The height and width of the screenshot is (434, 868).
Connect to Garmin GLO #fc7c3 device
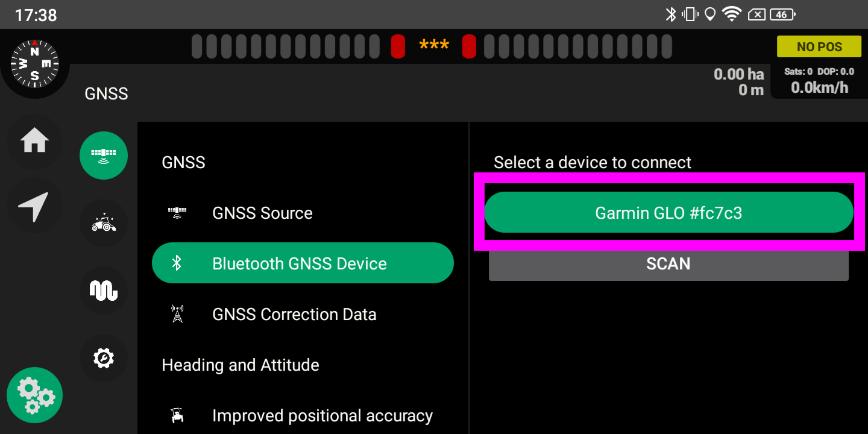(668, 212)
